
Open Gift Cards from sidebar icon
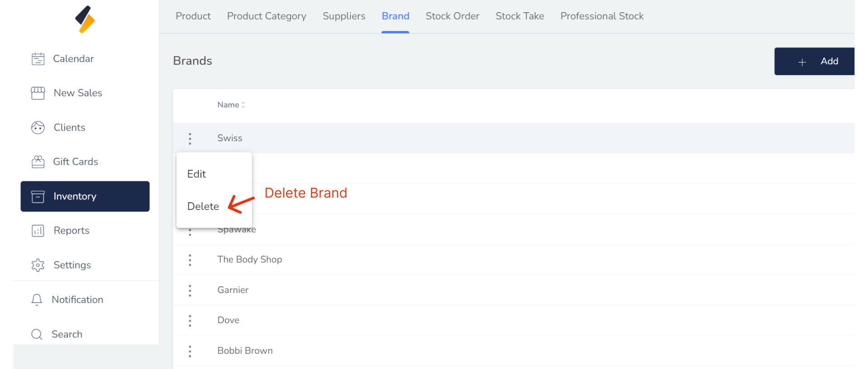coord(38,162)
